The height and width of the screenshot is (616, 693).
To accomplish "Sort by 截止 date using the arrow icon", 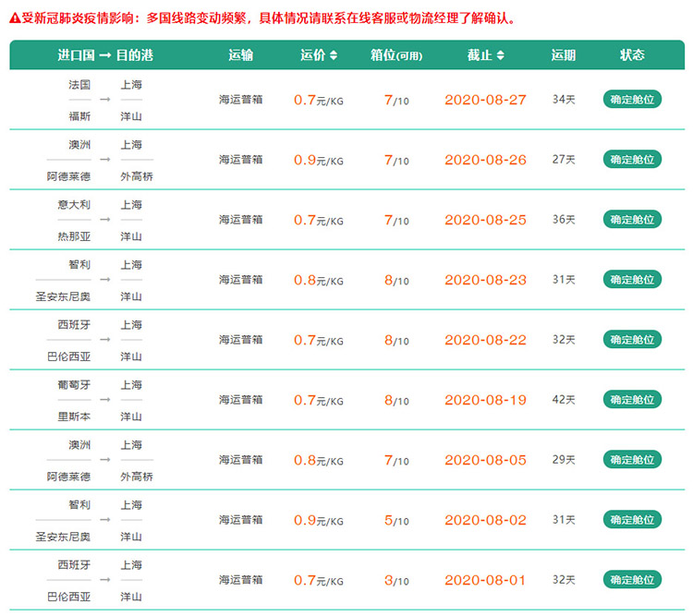I will [500, 55].
